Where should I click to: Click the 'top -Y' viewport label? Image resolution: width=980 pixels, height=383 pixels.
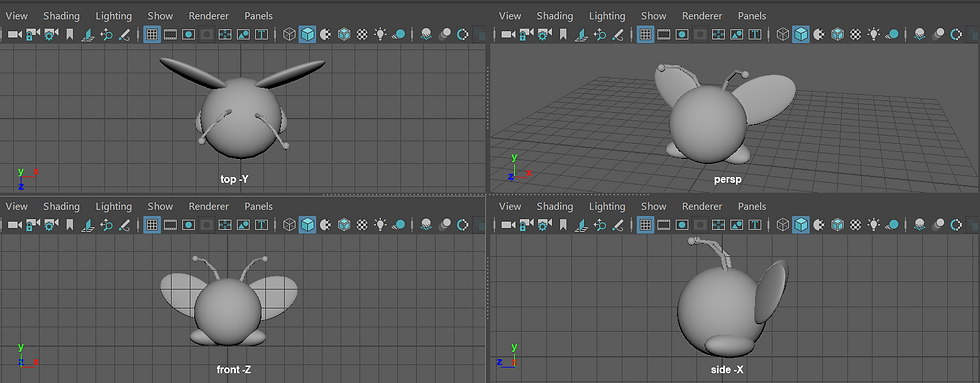coord(234,179)
